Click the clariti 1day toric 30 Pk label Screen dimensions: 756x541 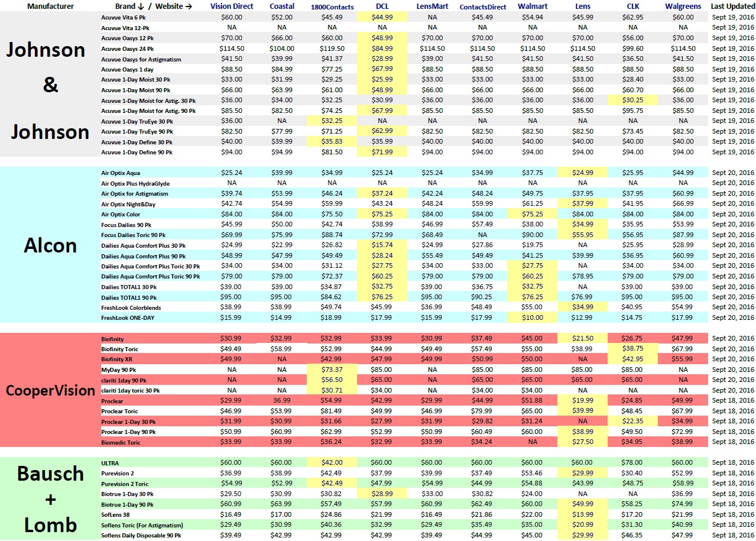pos(130,390)
